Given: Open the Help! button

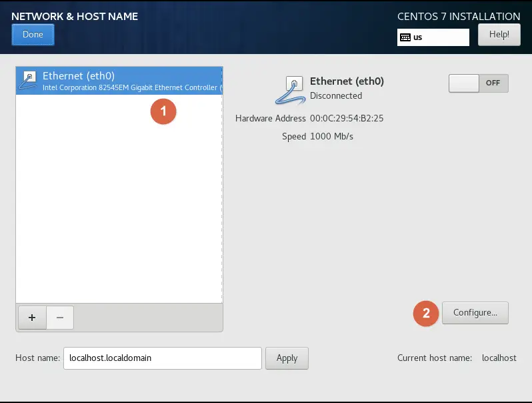Looking at the screenshot, I should pyautogui.click(x=499, y=35).
